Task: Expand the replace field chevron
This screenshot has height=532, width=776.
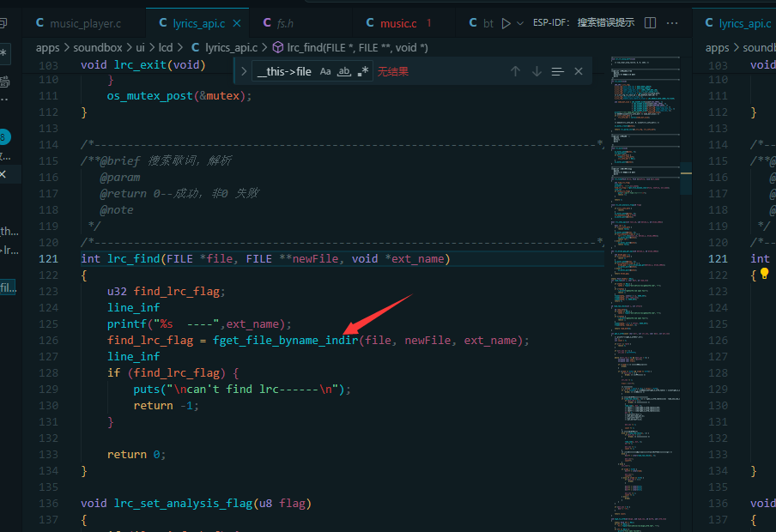Action: click(244, 71)
